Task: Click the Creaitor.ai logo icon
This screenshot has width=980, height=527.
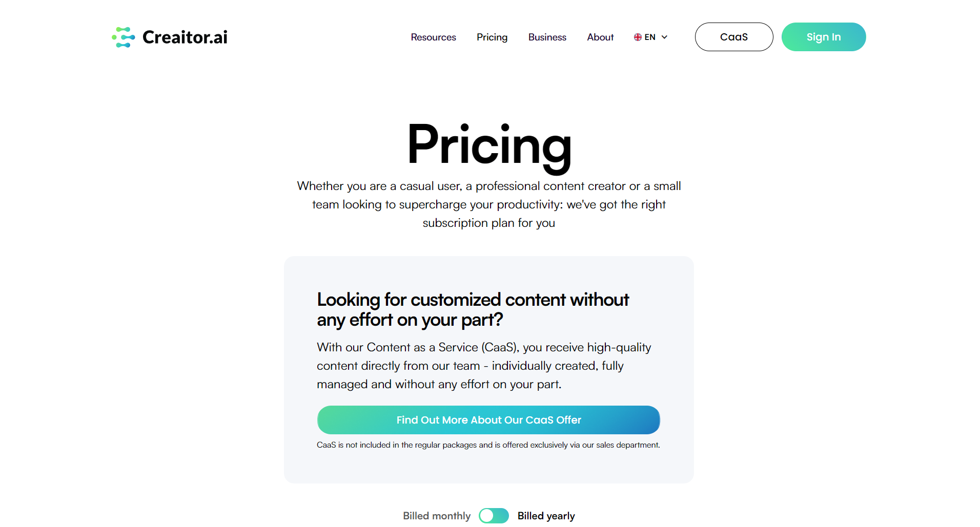Action: click(123, 37)
